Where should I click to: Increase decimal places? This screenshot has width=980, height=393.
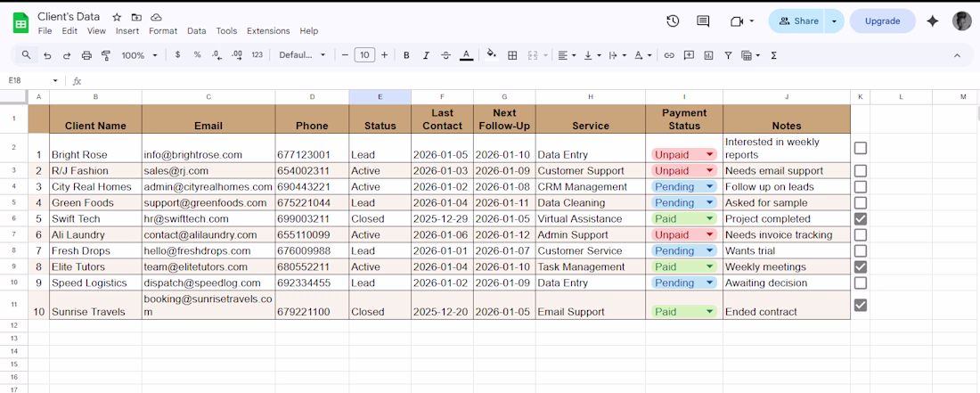(237, 55)
